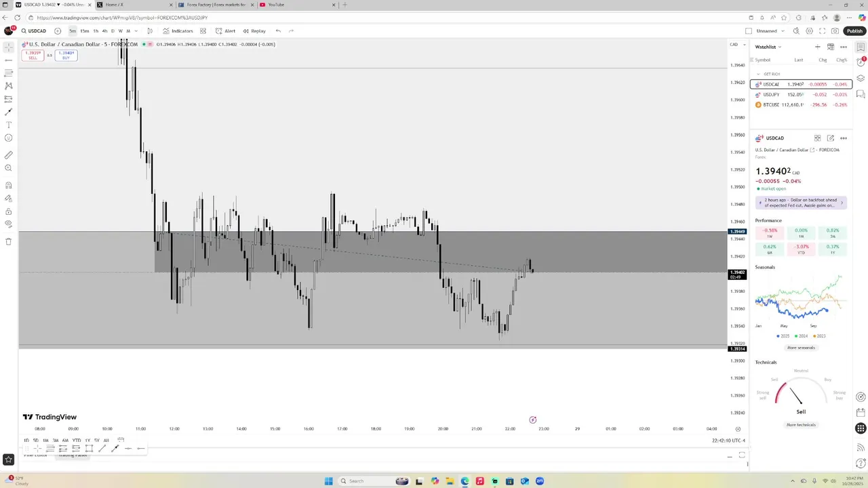This screenshot has height=488, width=868.
Task: Take a chart snapshot with camera icon
Action: pos(835,30)
